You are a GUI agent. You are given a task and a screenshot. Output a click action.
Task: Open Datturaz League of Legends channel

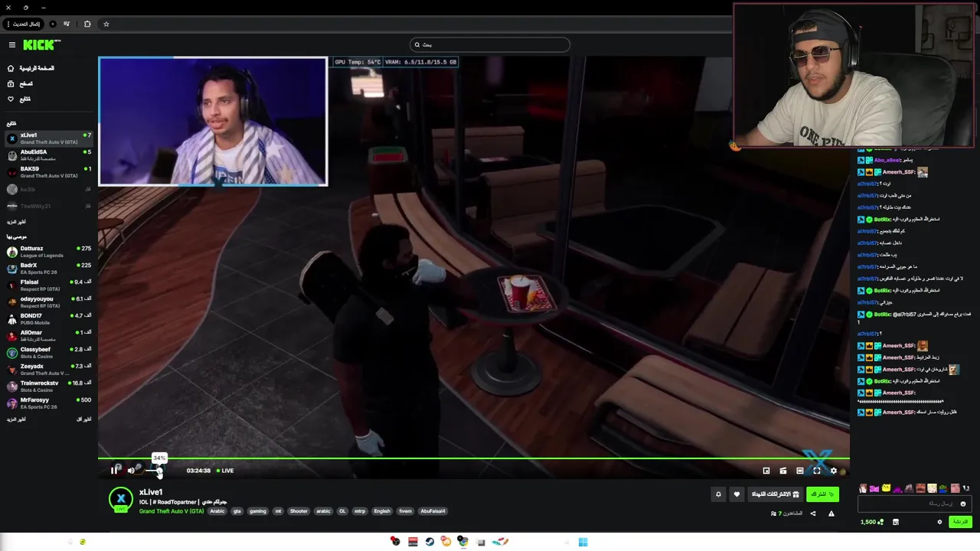point(49,252)
